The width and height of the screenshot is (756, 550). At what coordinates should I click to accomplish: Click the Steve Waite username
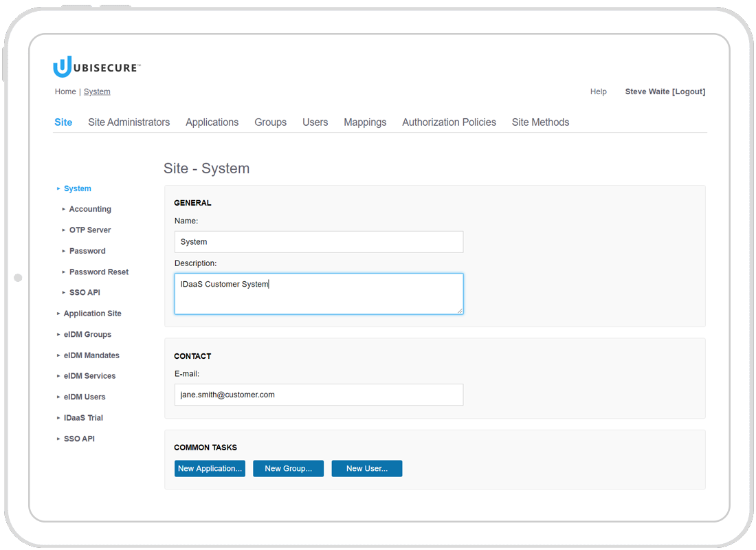coord(647,91)
